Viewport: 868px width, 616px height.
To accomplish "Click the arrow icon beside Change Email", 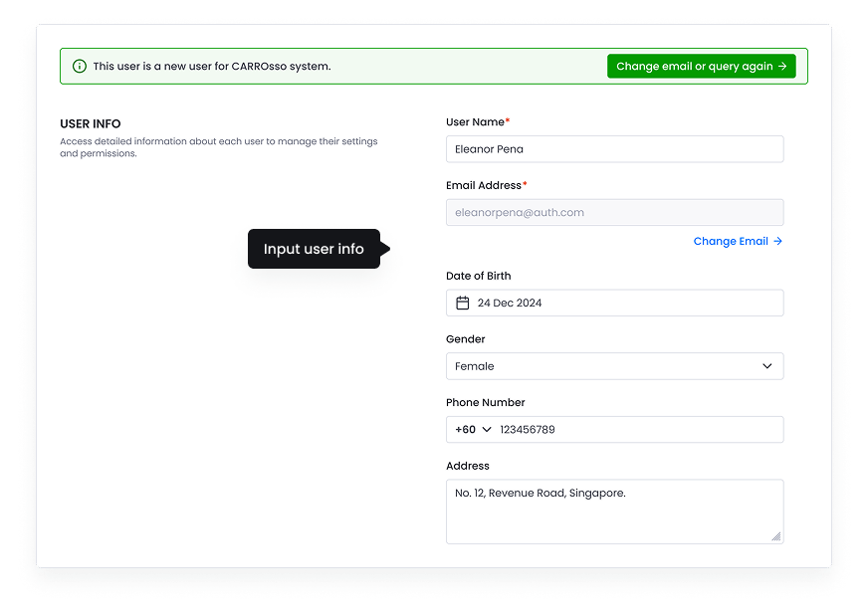I will [778, 241].
